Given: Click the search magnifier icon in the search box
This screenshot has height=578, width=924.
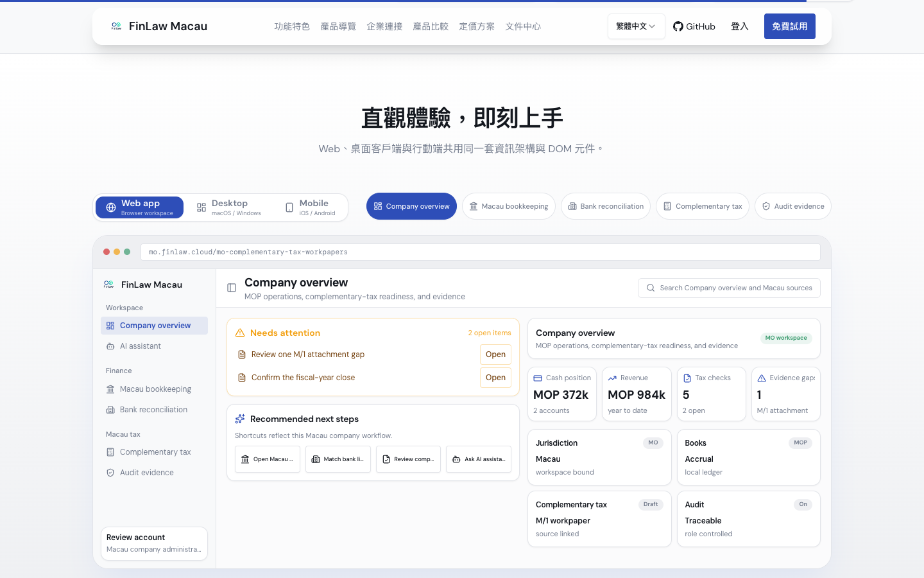Looking at the screenshot, I should tap(651, 288).
